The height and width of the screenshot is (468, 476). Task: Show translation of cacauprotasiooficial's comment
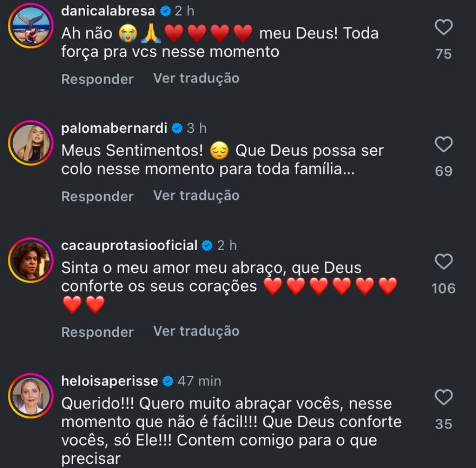coord(196,332)
